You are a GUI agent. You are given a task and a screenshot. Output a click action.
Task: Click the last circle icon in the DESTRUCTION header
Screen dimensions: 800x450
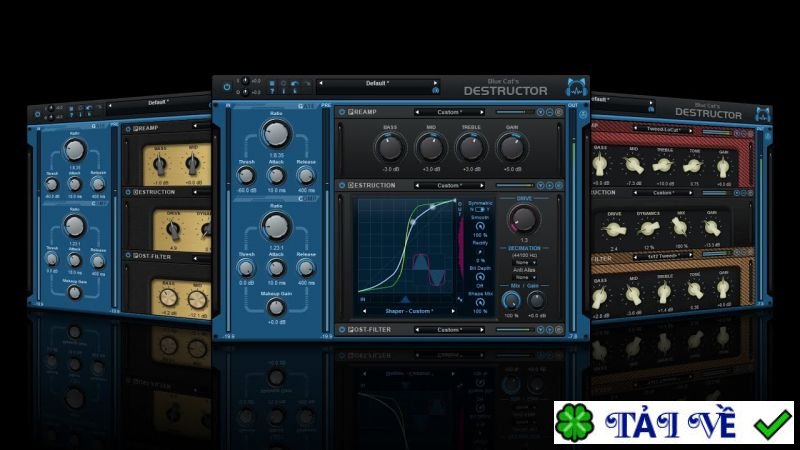[x=559, y=185]
